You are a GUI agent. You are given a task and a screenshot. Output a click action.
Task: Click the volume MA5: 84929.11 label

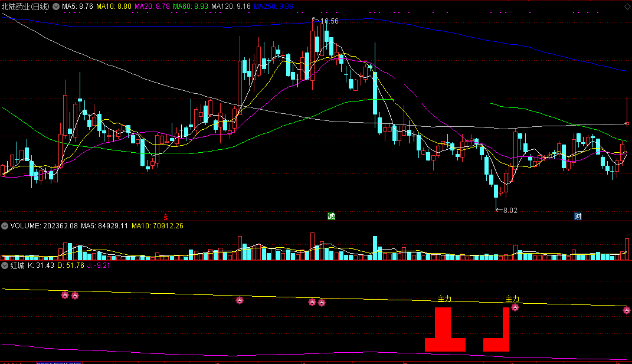click(104, 226)
